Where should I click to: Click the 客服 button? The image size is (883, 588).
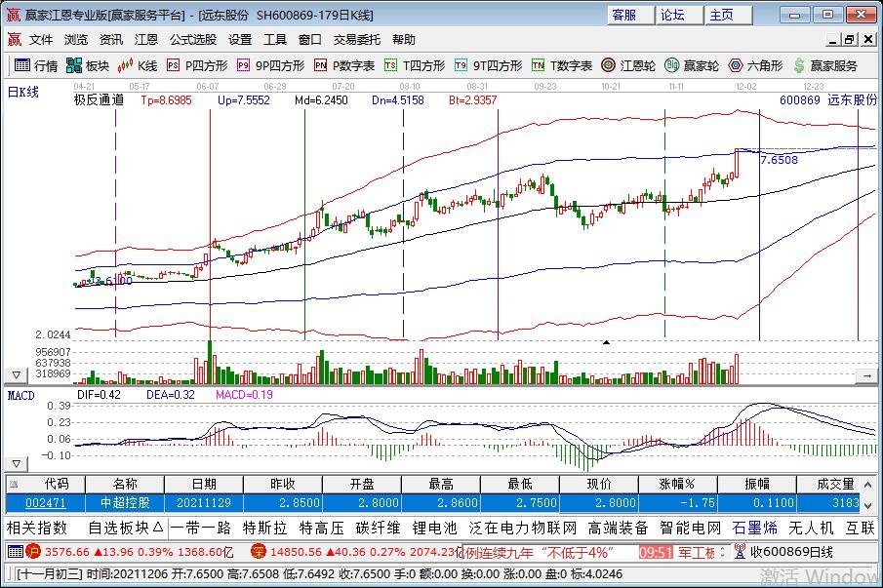click(631, 16)
